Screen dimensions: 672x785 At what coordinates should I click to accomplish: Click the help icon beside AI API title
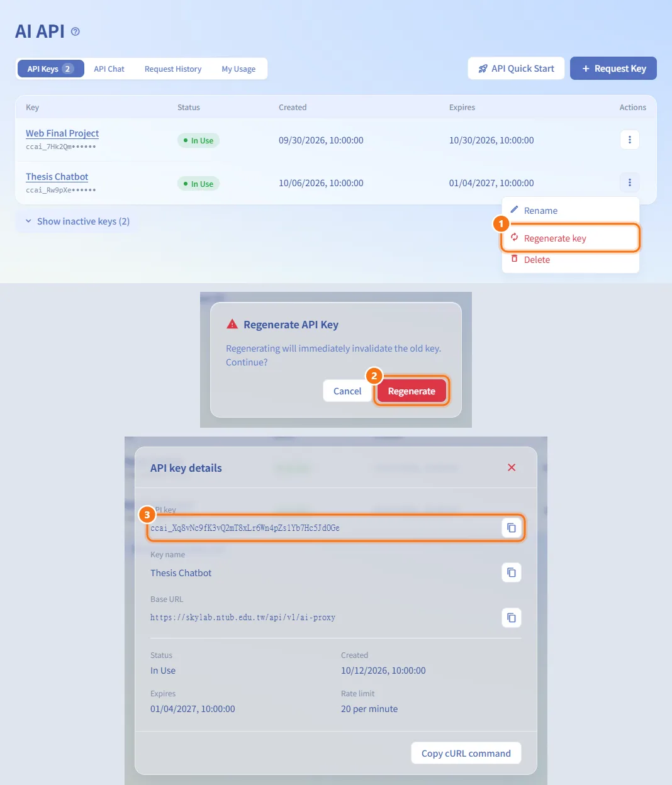click(76, 31)
